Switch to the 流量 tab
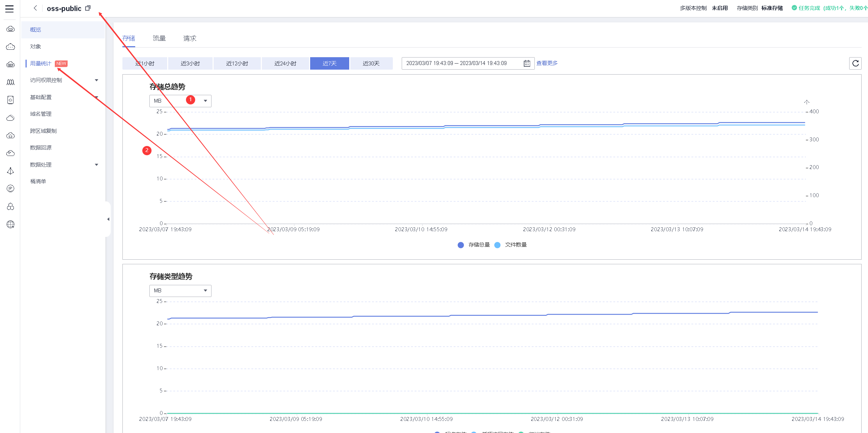The image size is (868, 433). pyautogui.click(x=159, y=38)
